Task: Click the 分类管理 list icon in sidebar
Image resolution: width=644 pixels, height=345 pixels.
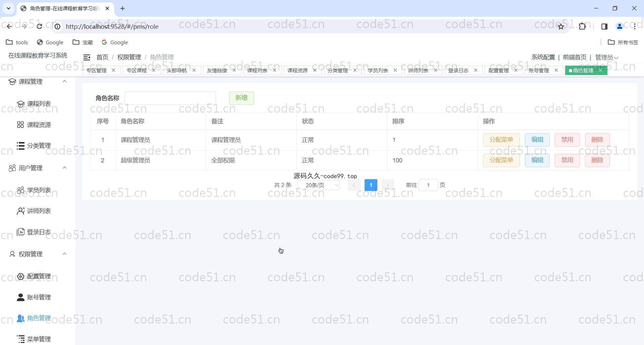Action: 20,146
